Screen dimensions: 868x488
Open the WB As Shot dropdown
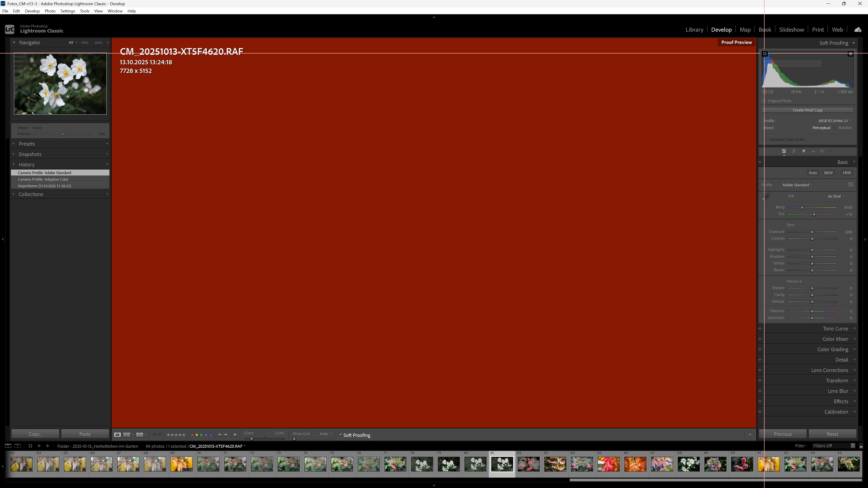[x=836, y=196]
